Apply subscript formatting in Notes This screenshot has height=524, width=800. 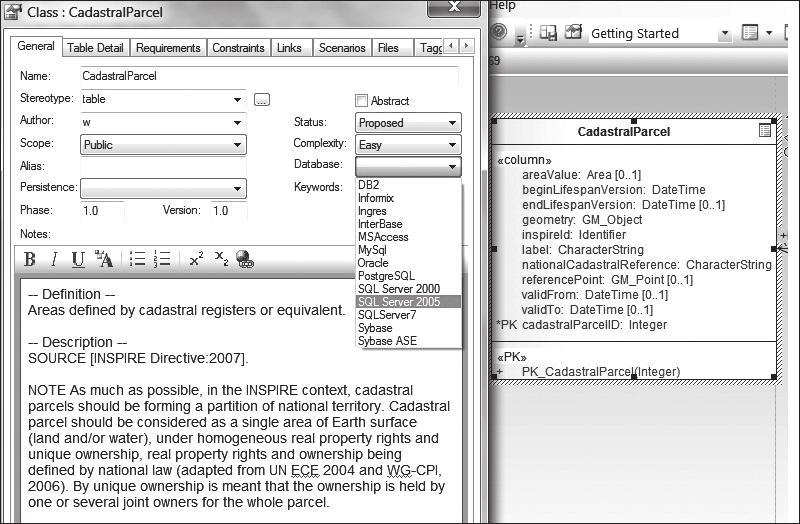(x=221, y=258)
